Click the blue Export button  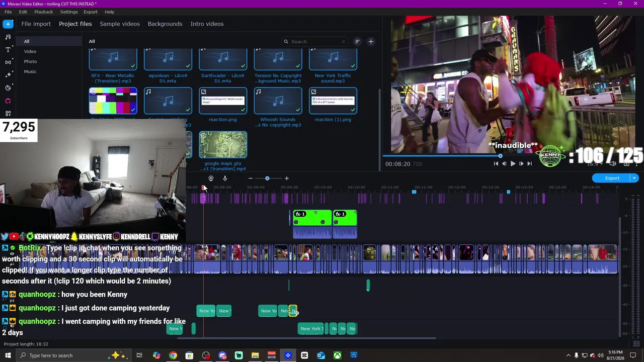pos(612,178)
